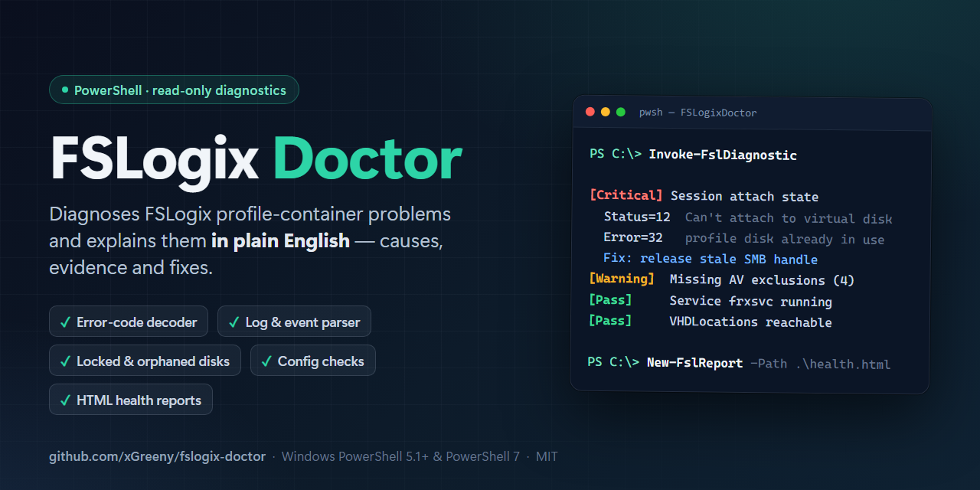Click the bold in plain English phrase
The image size is (980, 490).
click(x=280, y=241)
